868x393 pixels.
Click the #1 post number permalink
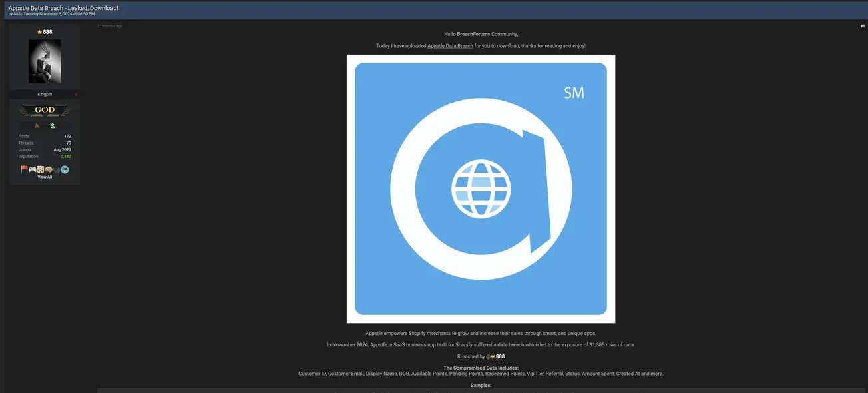point(862,26)
